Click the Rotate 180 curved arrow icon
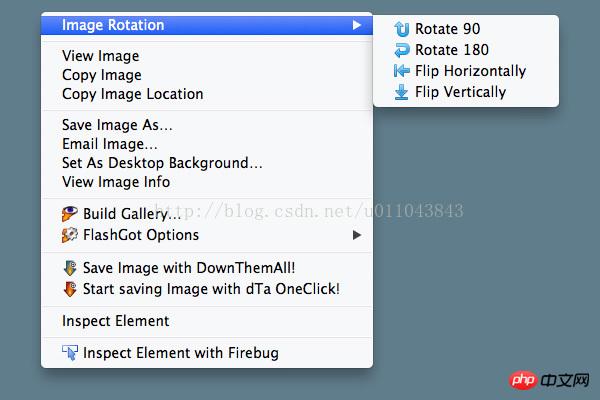Image resolution: width=600 pixels, height=400 pixels. [402, 50]
